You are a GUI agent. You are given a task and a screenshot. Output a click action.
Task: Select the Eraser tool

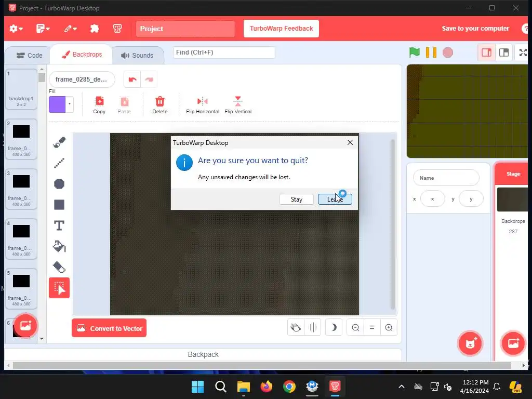(x=59, y=267)
